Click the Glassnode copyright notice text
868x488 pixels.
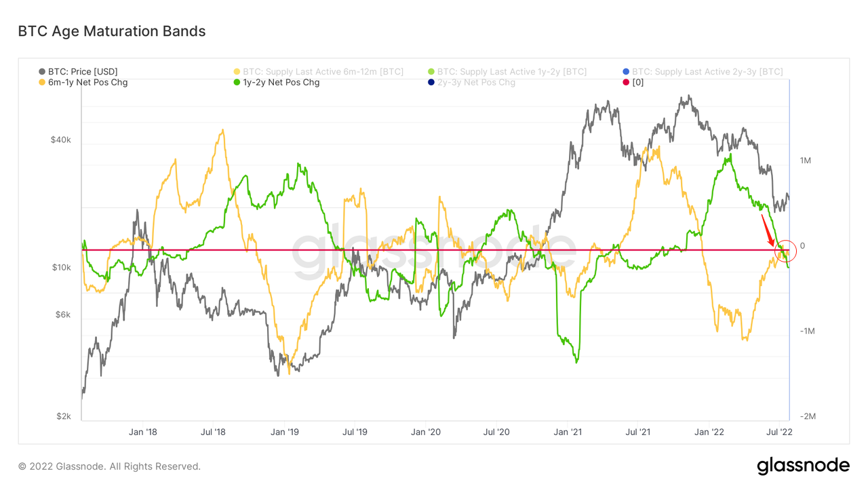coord(109,466)
